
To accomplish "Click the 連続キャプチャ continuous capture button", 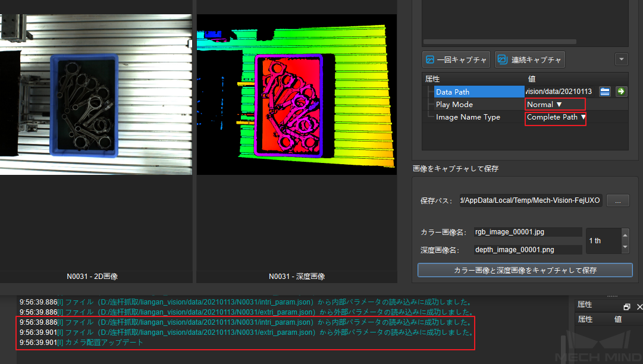I will 529,59.
